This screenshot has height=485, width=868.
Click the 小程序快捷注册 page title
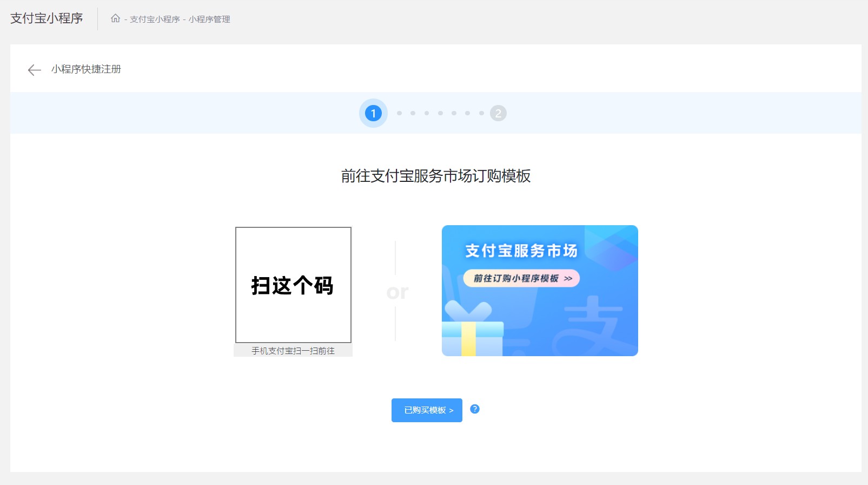tap(86, 69)
